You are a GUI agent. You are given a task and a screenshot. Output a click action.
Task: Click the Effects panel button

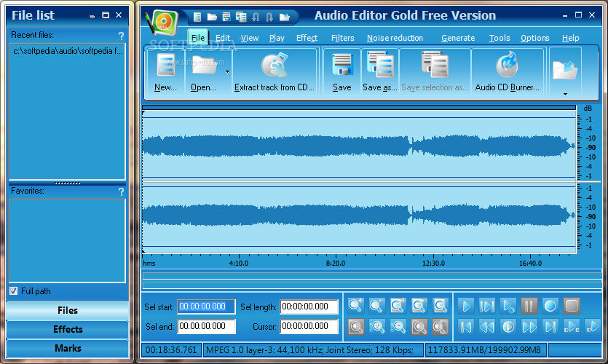point(68,330)
